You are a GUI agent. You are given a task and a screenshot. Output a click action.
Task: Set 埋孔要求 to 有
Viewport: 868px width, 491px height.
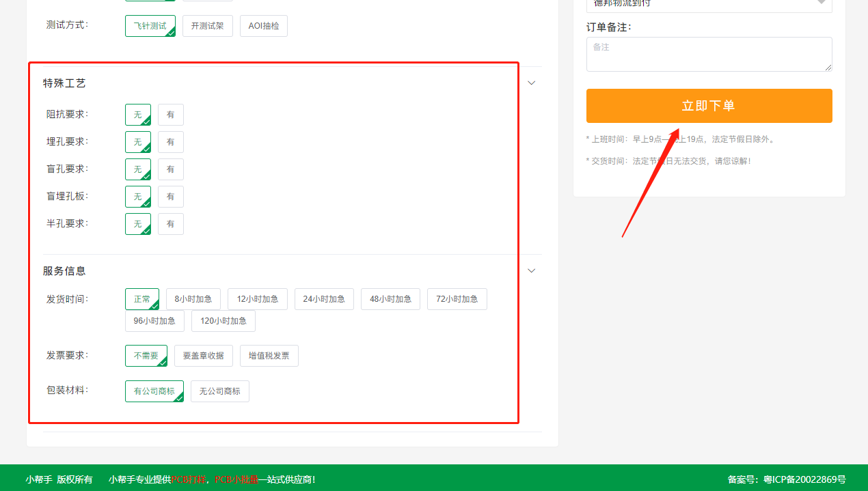pyautogui.click(x=171, y=141)
